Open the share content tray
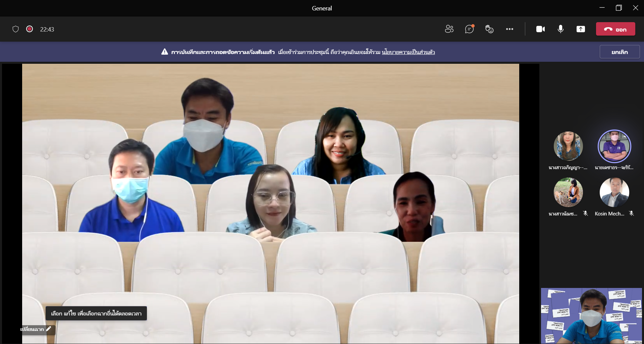The image size is (644, 344). point(581,29)
